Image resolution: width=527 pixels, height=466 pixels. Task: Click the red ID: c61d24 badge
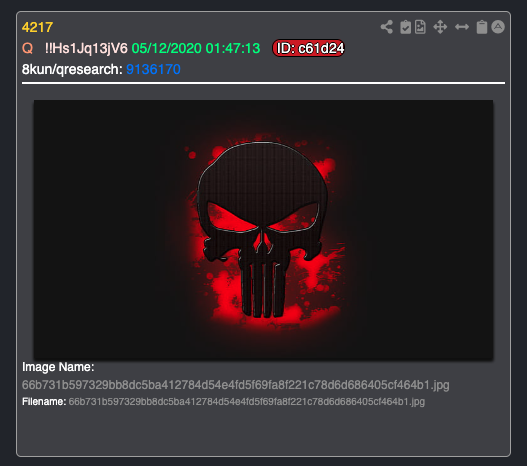[x=309, y=48]
